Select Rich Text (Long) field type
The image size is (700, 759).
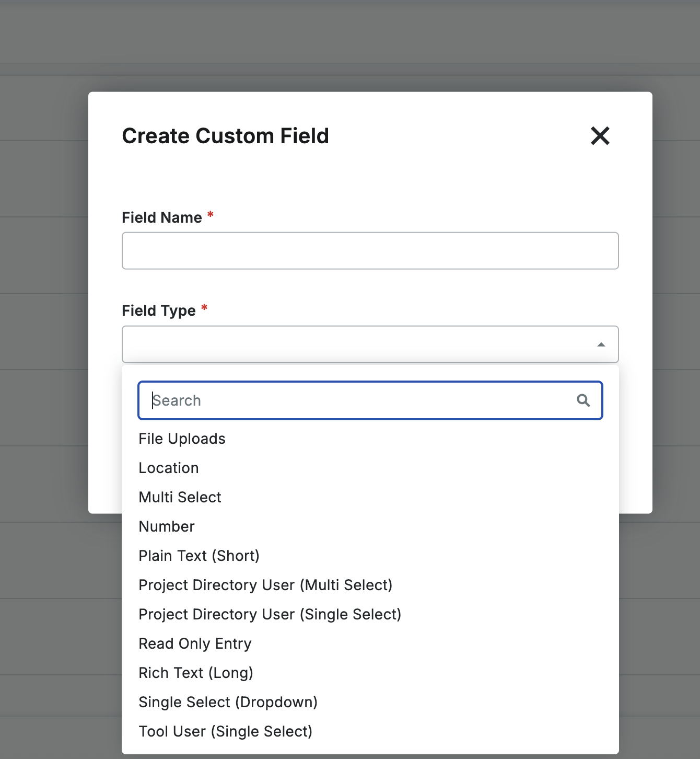[x=196, y=673]
